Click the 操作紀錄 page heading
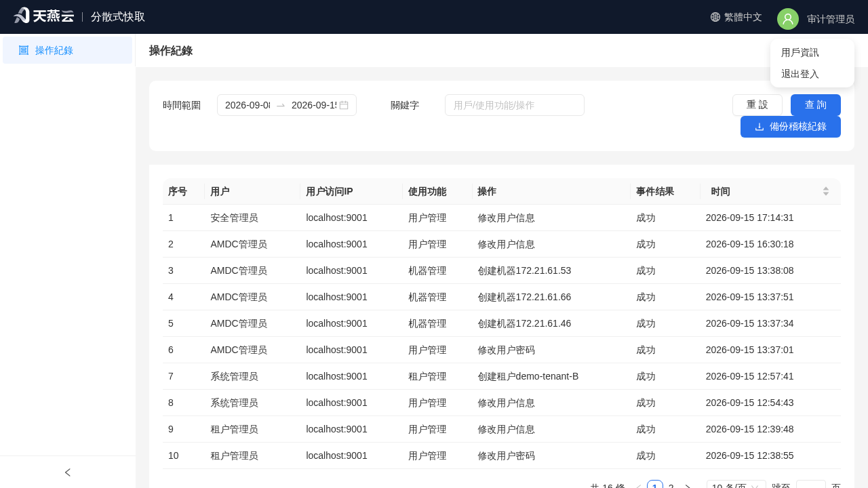 tap(171, 51)
